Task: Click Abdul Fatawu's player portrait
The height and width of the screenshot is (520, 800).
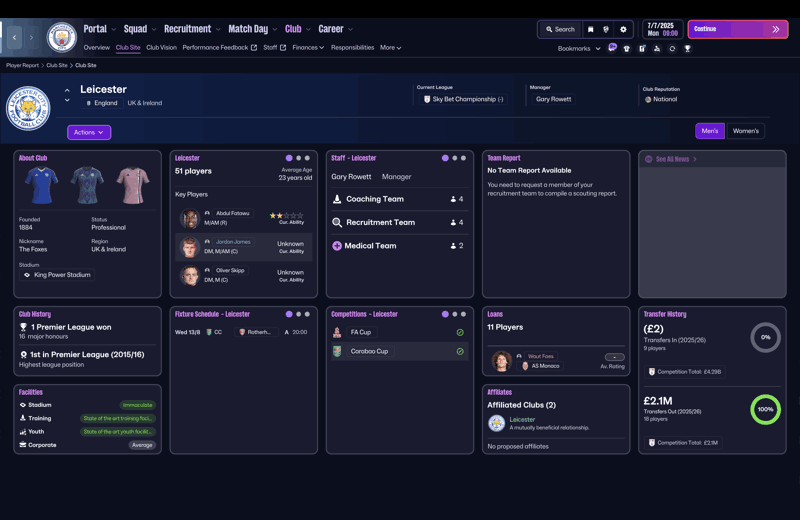Action: point(190,218)
